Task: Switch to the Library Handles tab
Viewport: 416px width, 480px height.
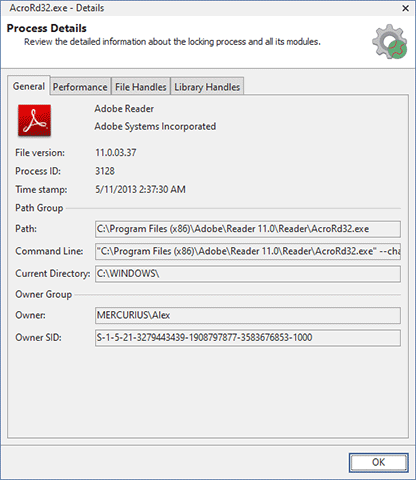Action: coord(207,87)
